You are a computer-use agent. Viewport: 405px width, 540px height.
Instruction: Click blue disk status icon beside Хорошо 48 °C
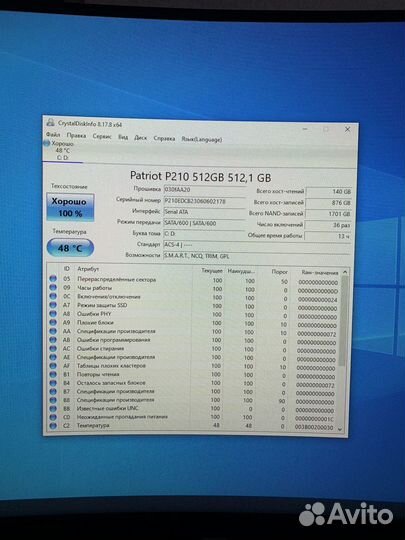[x=47, y=143]
